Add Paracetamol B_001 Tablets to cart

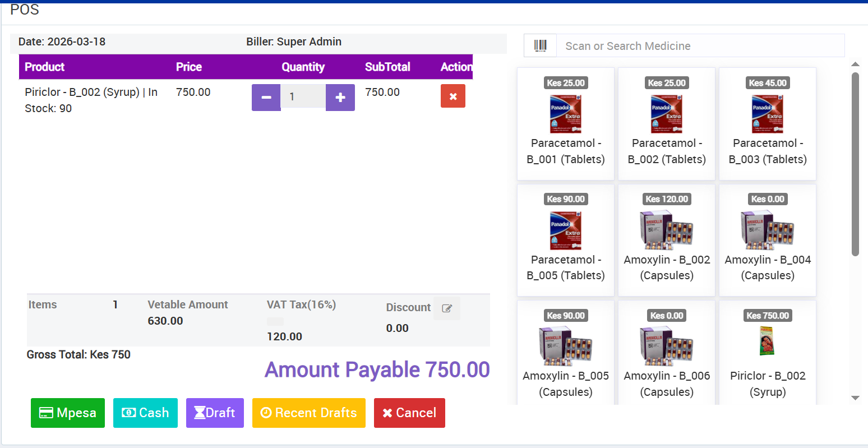[566, 124]
